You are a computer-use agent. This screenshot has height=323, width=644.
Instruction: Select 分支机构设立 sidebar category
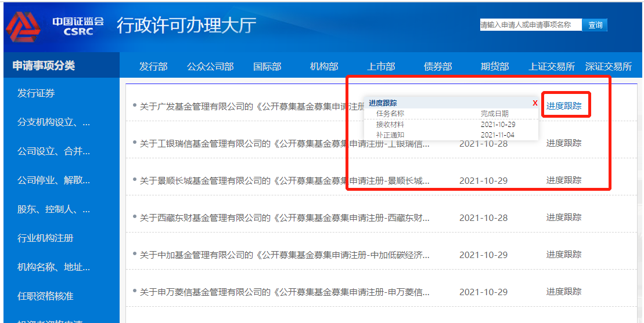[54, 122]
